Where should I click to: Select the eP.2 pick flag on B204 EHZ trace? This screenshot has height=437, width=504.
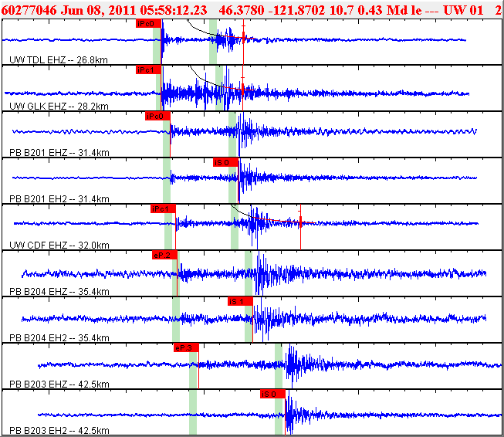164,255
